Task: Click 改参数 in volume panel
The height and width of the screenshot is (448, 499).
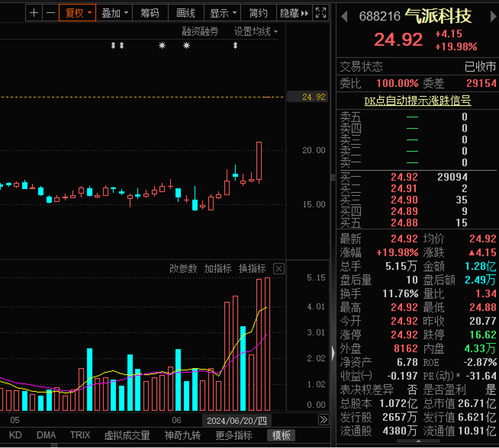Action: [x=183, y=268]
